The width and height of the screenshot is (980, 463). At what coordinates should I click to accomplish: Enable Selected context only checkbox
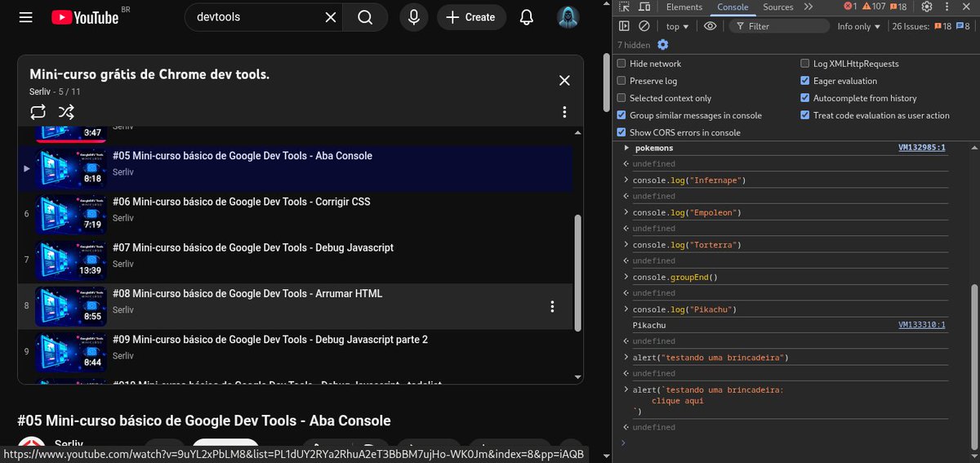(x=621, y=98)
